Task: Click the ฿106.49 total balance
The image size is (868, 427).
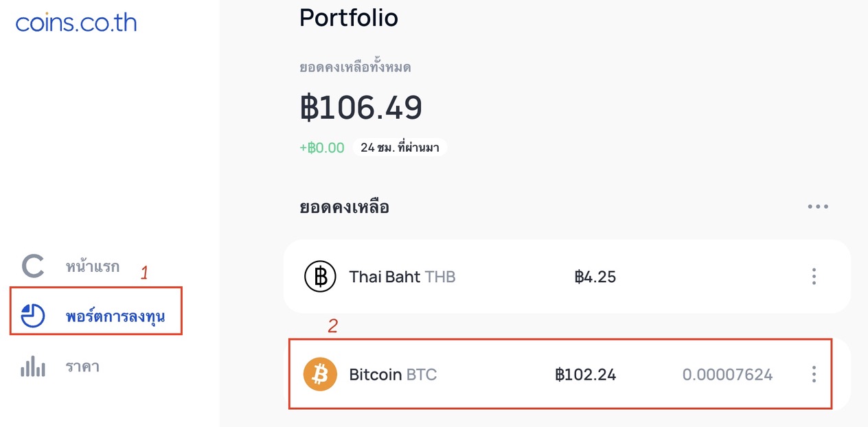Action: [361, 108]
